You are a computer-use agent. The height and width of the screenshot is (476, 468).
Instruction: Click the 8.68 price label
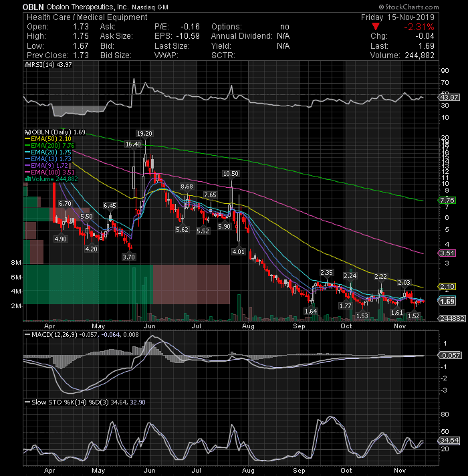[187, 186]
